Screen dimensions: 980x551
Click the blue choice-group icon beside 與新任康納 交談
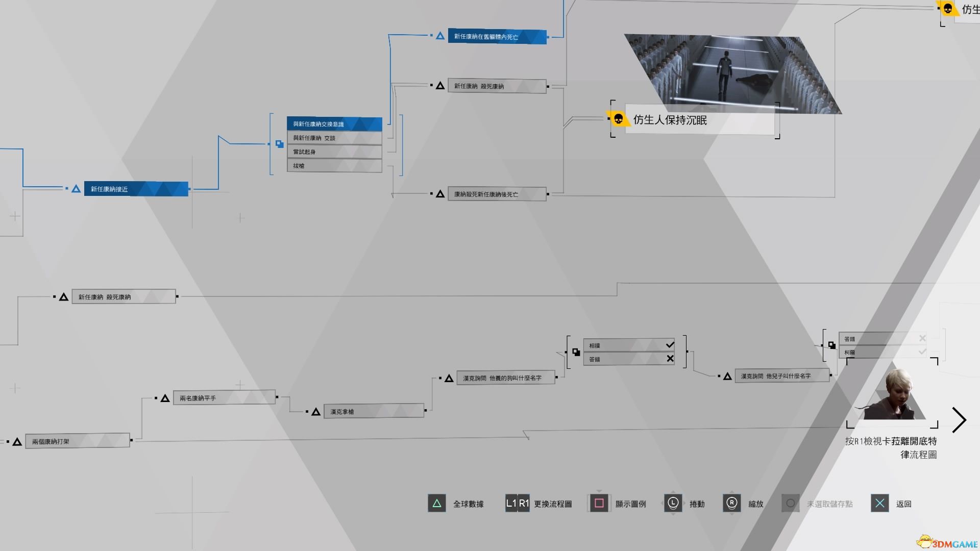(280, 144)
